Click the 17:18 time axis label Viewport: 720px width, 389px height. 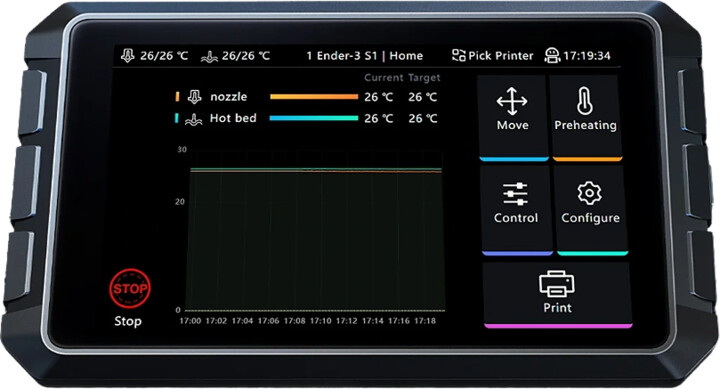pyautogui.click(x=425, y=321)
